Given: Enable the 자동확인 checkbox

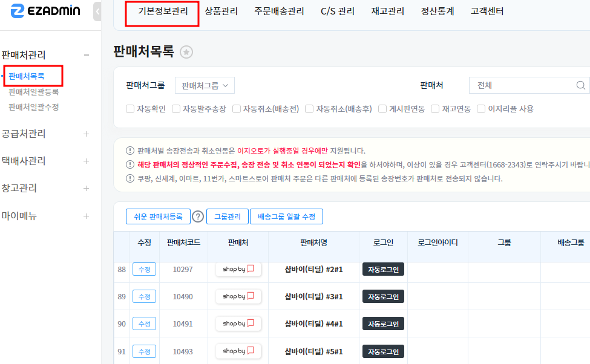Looking at the screenshot, I should 130,109.
